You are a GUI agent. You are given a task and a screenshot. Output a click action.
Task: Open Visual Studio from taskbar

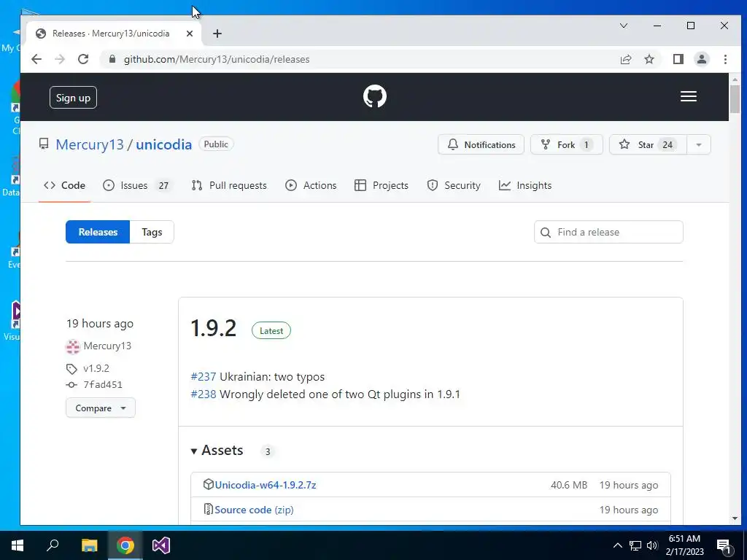click(161, 545)
